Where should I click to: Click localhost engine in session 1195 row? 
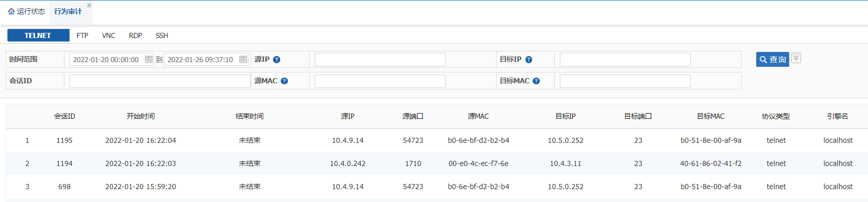click(838, 140)
